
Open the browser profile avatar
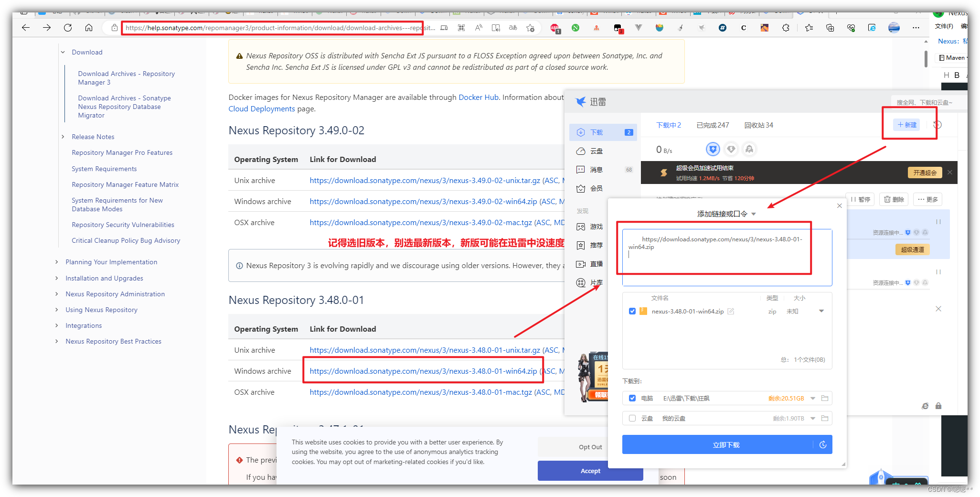click(x=894, y=28)
